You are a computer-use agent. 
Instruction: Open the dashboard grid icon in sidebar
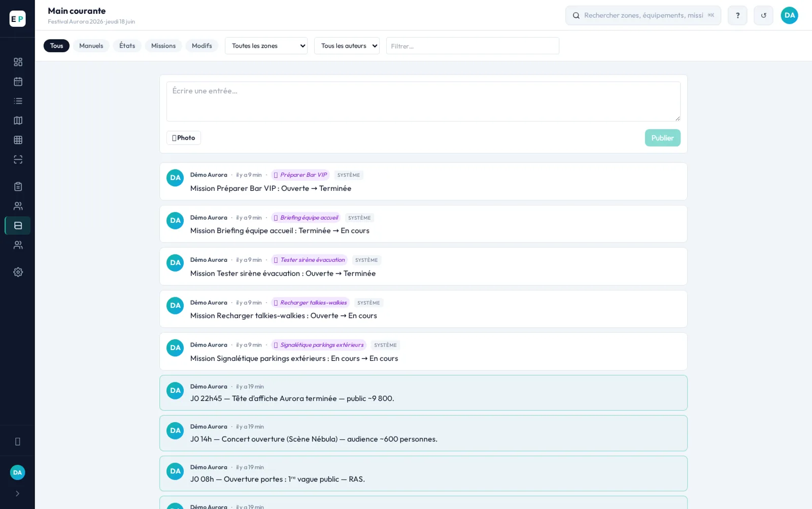coord(18,62)
